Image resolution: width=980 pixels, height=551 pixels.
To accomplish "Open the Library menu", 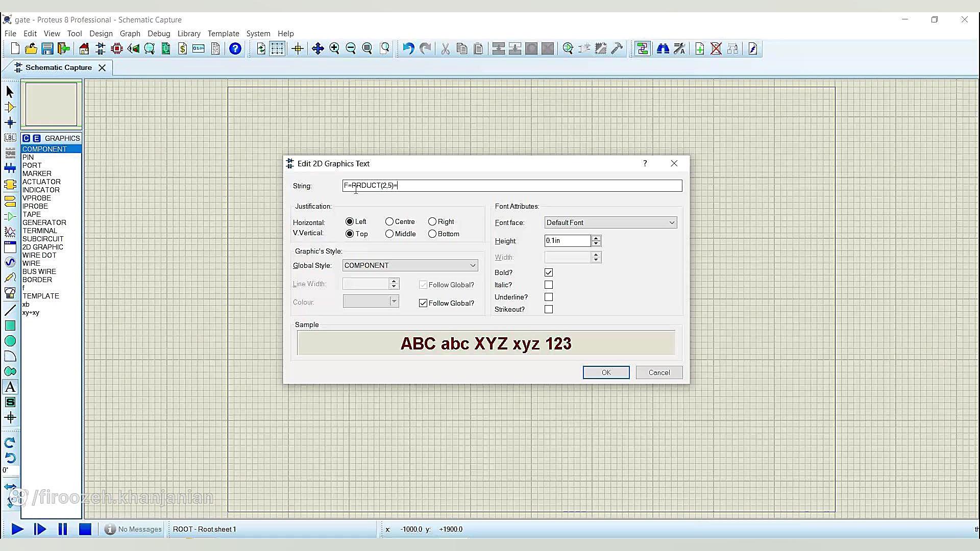I will (189, 34).
